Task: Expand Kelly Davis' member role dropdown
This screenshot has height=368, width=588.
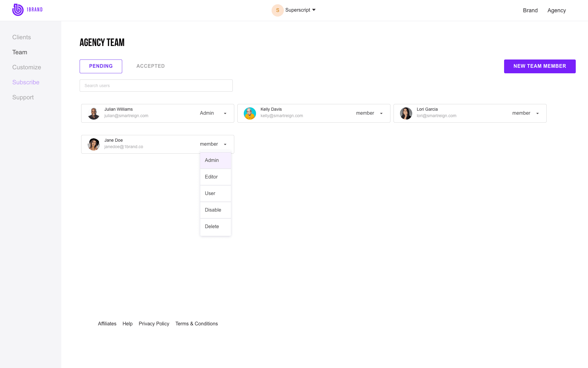Action: click(x=381, y=113)
